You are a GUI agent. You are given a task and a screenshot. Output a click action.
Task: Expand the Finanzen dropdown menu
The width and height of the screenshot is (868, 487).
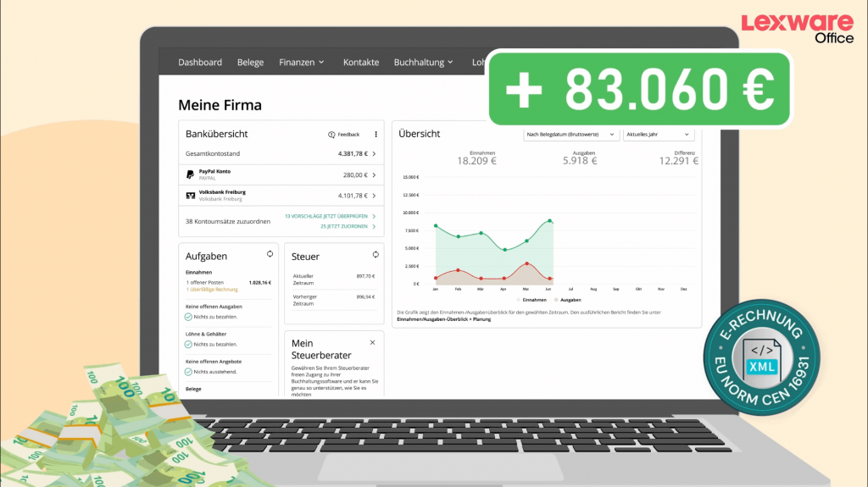(301, 63)
